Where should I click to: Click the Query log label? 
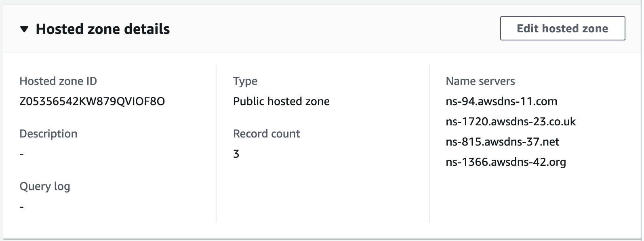tap(45, 186)
